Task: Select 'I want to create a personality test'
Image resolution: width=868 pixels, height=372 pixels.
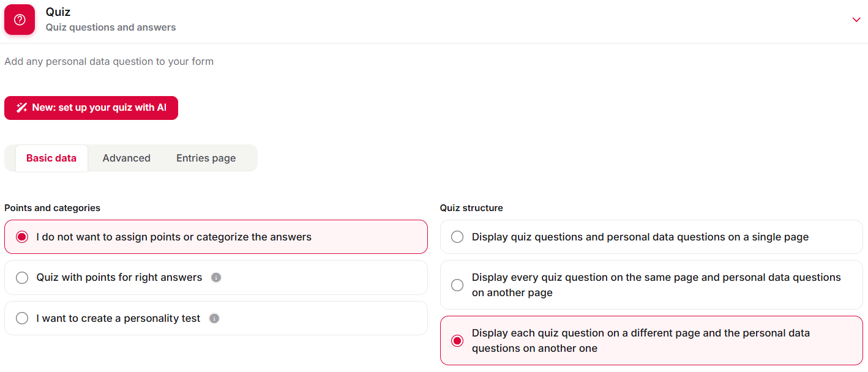Action: [216, 318]
